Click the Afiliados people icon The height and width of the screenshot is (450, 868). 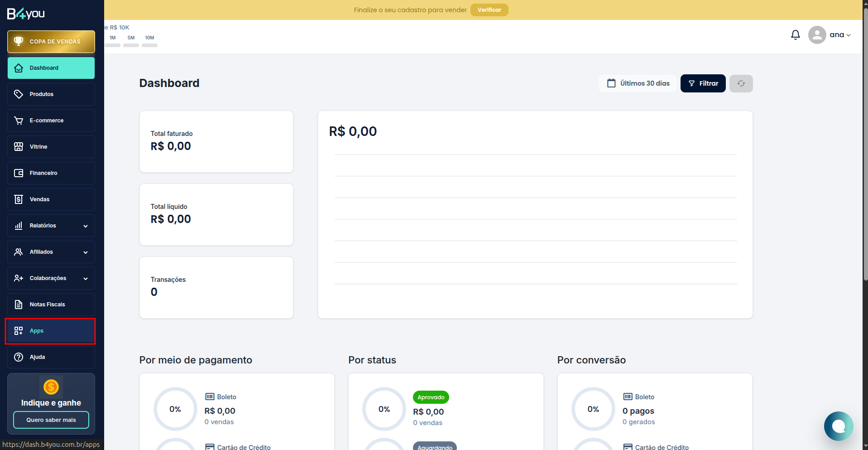coord(19,252)
